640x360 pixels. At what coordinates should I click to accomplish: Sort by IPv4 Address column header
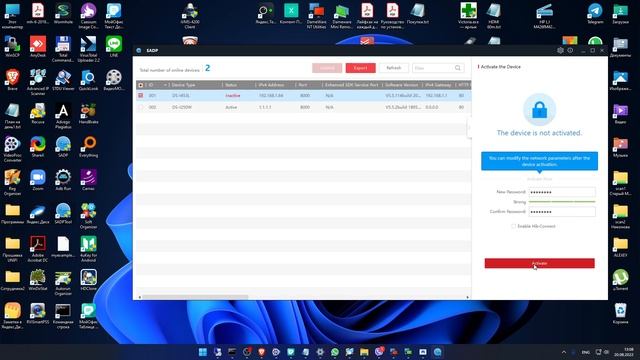271,85
